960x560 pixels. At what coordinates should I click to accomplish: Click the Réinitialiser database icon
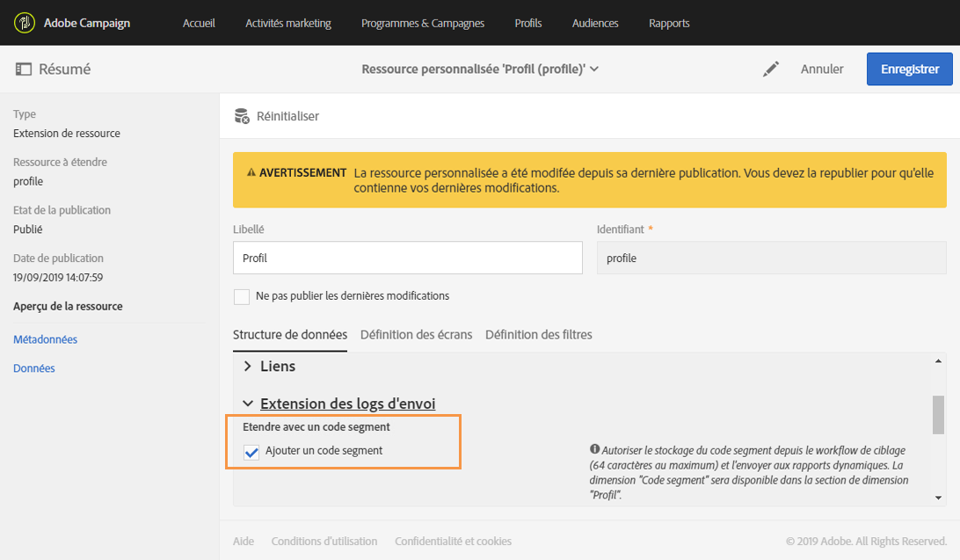[242, 116]
